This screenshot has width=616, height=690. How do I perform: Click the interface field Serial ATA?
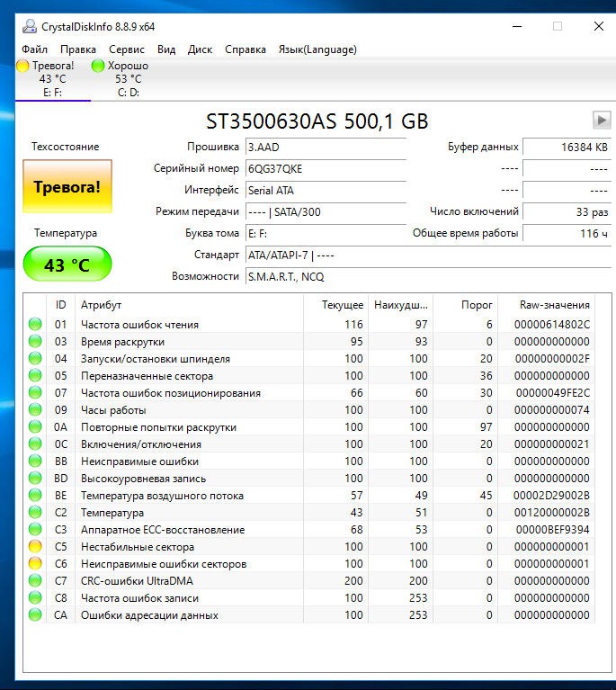[x=326, y=190]
